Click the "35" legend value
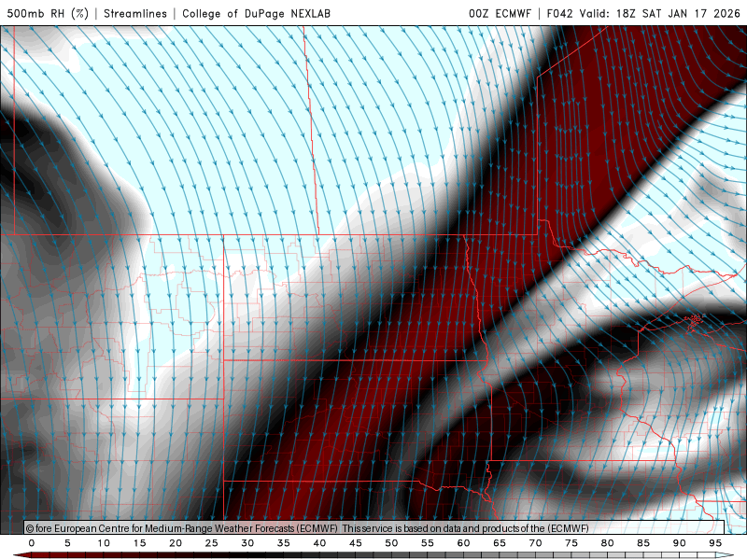 (284, 543)
